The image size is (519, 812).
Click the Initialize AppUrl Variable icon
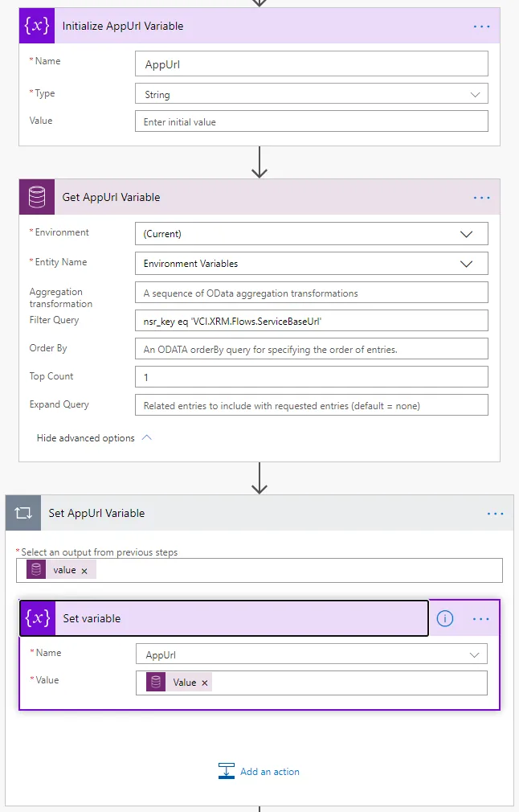click(x=36, y=26)
